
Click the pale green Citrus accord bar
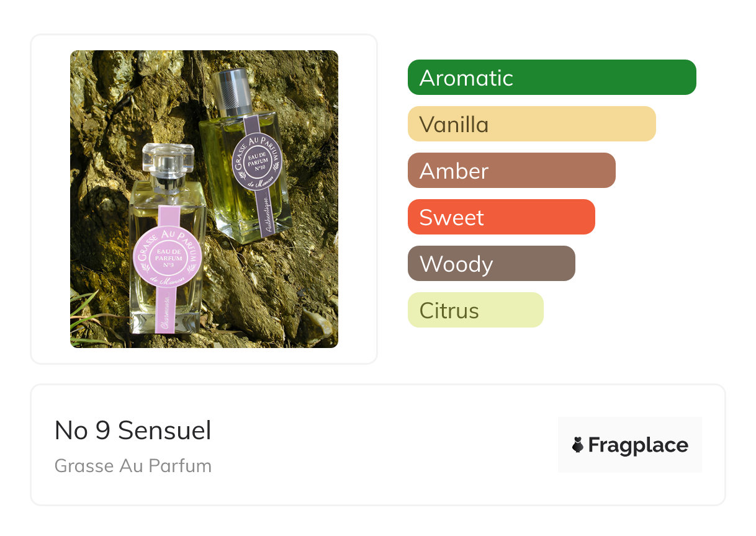pos(475,310)
